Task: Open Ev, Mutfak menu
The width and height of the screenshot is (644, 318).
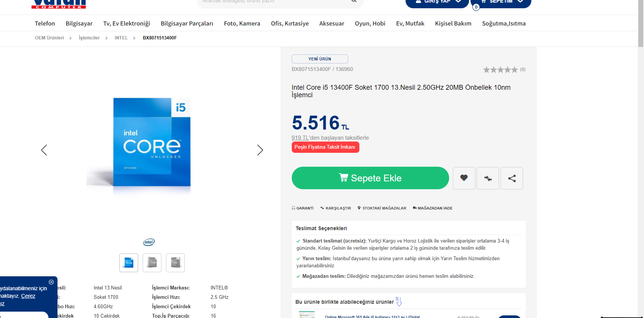Action: click(x=410, y=23)
